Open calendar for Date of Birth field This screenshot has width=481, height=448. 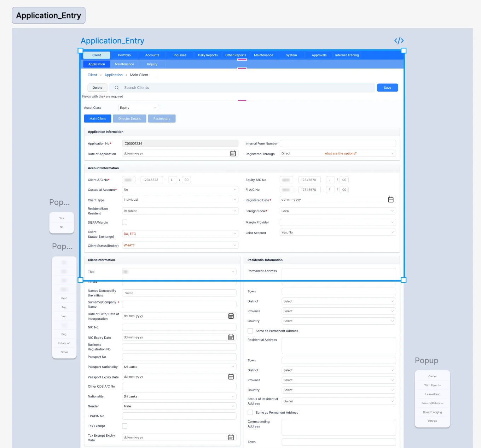coord(231,316)
